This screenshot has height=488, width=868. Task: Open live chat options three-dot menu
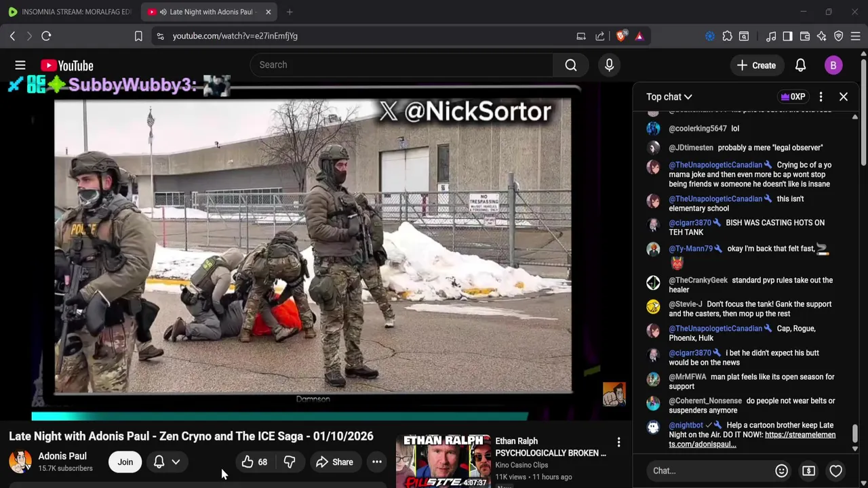[821, 97]
